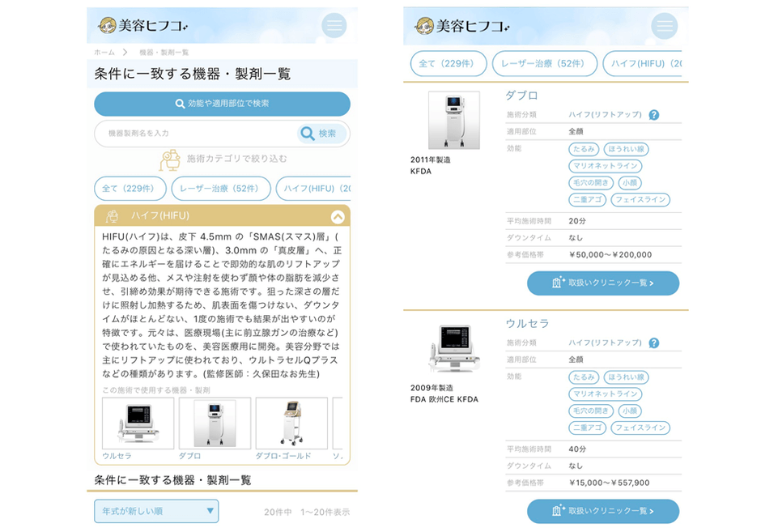Open the hamburger menu on the right page

click(665, 25)
